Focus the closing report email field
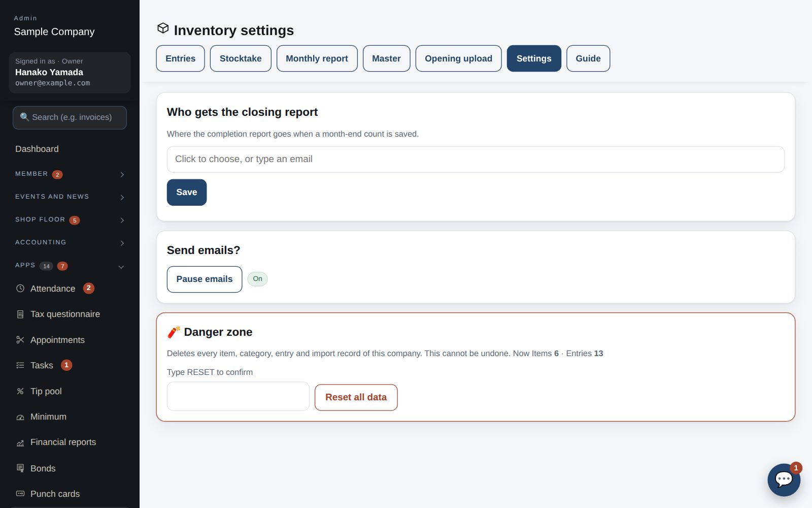Image resolution: width=812 pixels, height=508 pixels. [x=476, y=160]
